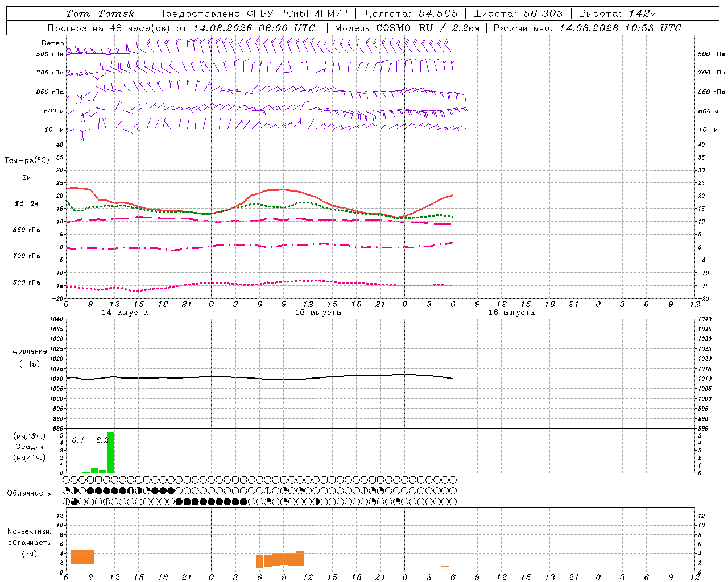Screen dimensions: 728x582
Task: Click the 15 августа date label
Action: coord(318,313)
